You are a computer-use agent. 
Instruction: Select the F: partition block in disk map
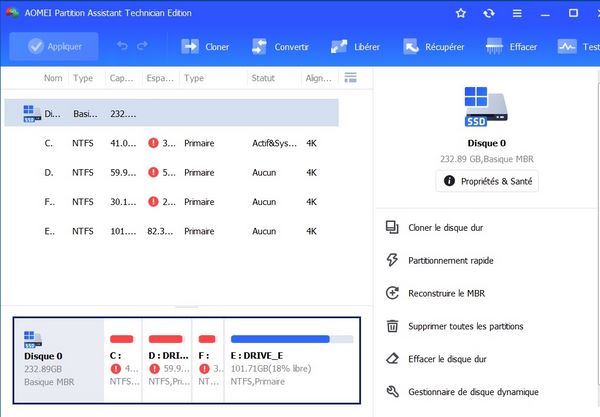point(208,360)
